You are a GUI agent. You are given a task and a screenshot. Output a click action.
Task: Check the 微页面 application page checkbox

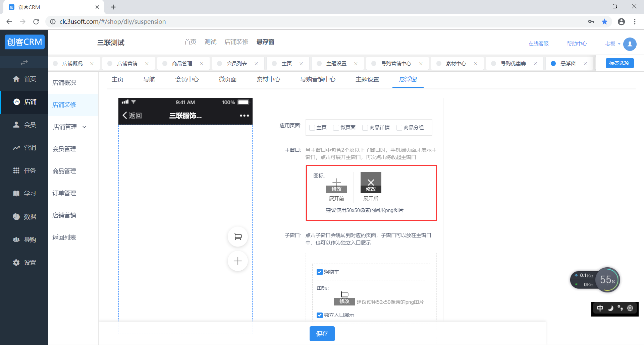336,128
